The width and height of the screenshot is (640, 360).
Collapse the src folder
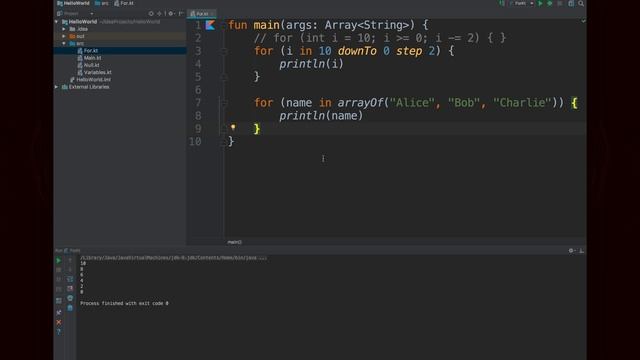point(64,43)
